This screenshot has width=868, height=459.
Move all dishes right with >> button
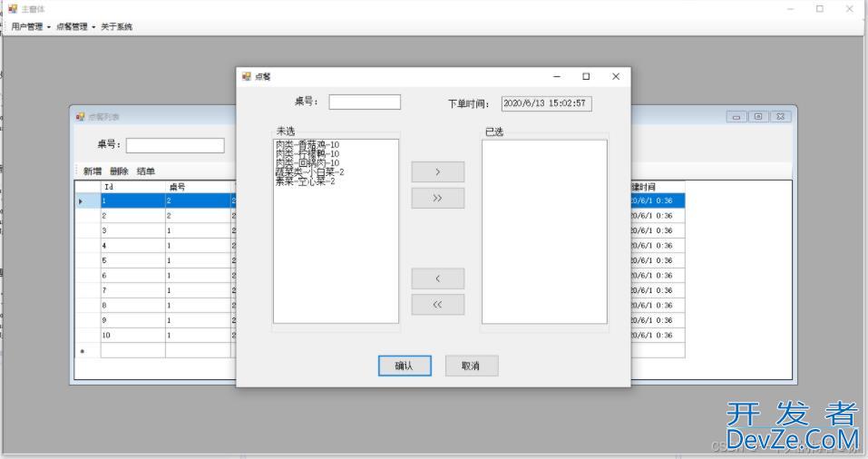(437, 199)
